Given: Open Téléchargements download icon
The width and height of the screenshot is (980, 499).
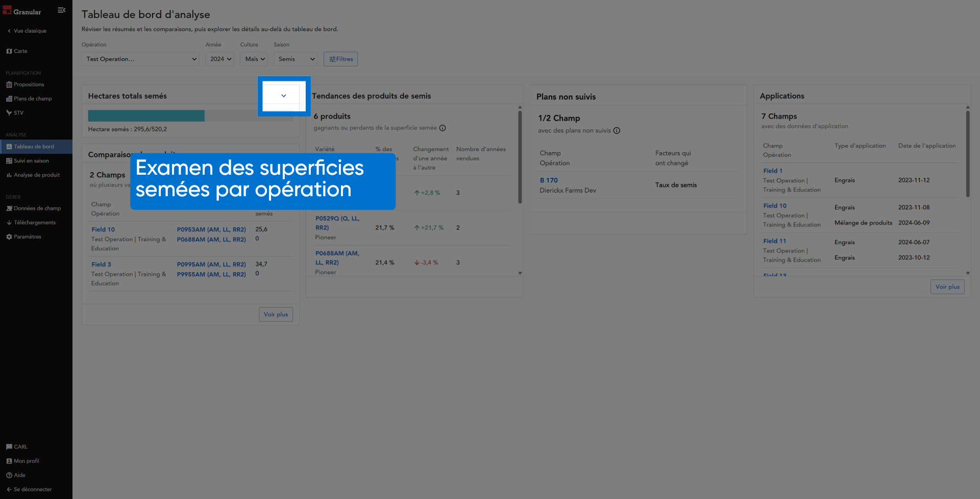Looking at the screenshot, I should click(x=9, y=223).
